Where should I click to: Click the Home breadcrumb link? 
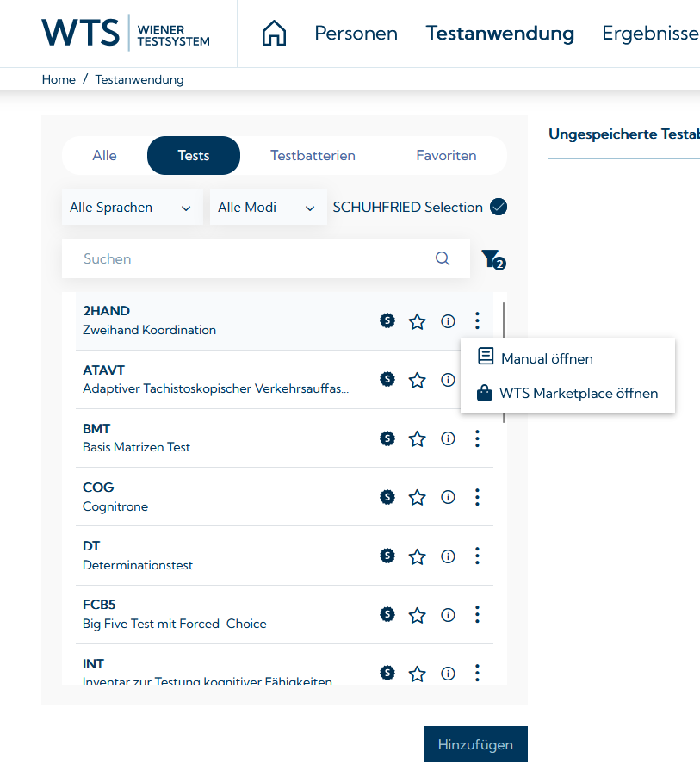(59, 79)
